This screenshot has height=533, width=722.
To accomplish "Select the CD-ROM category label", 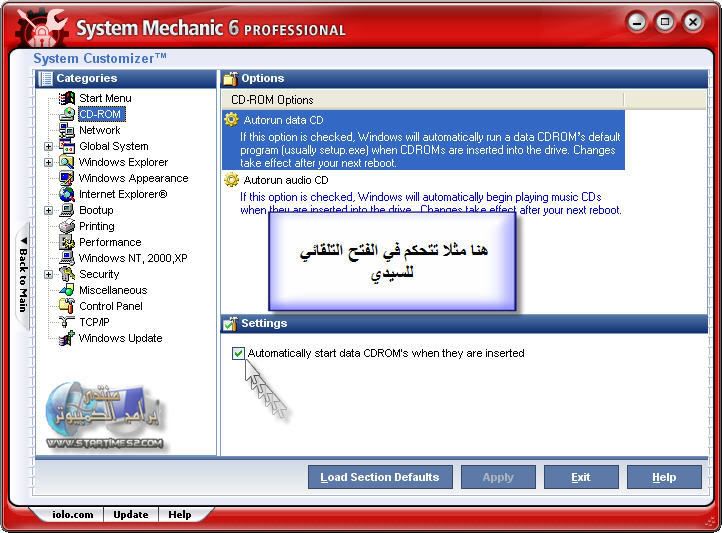I will pyautogui.click(x=101, y=114).
